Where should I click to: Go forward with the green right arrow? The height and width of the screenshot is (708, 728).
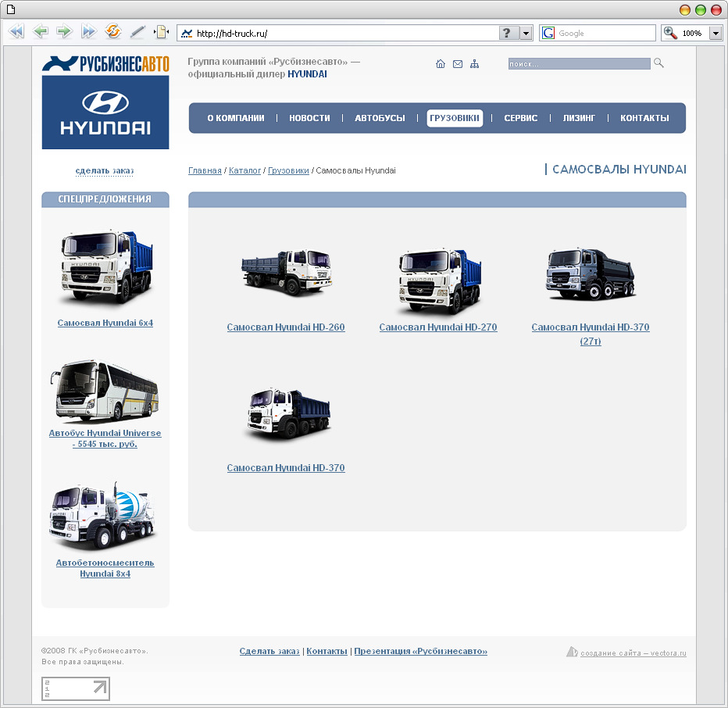click(x=64, y=31)
